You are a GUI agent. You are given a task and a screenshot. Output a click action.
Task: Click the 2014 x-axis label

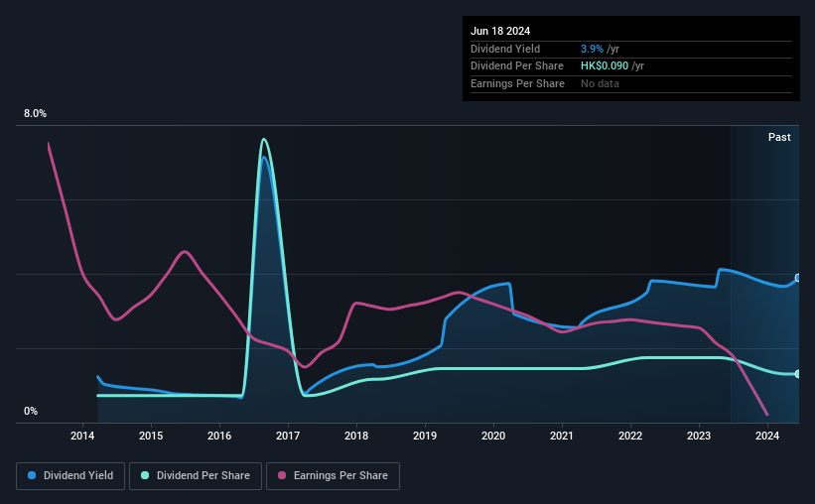[x=82, y=436]
